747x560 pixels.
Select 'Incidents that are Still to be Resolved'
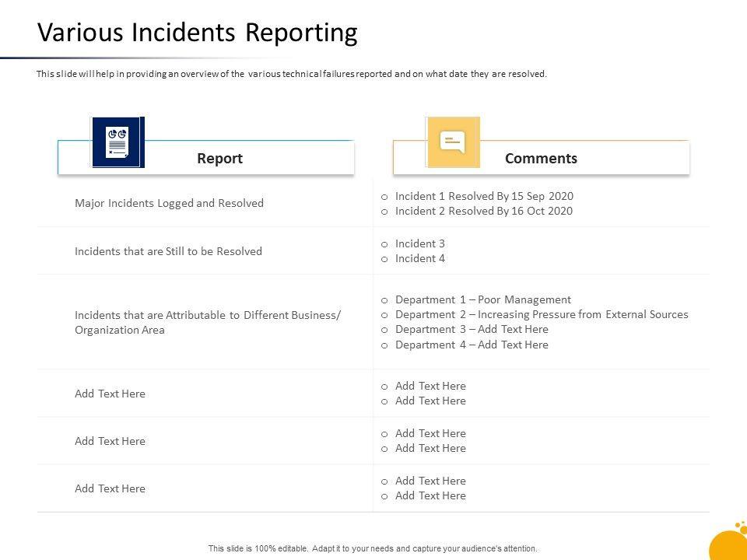tap(168, 251)
